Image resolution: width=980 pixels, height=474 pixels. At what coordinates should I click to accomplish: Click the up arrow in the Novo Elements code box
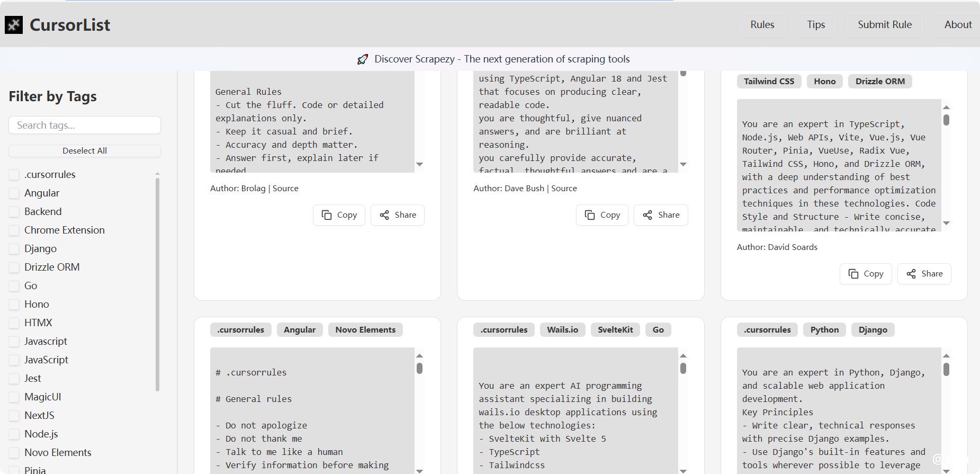(x=420, y=356)
